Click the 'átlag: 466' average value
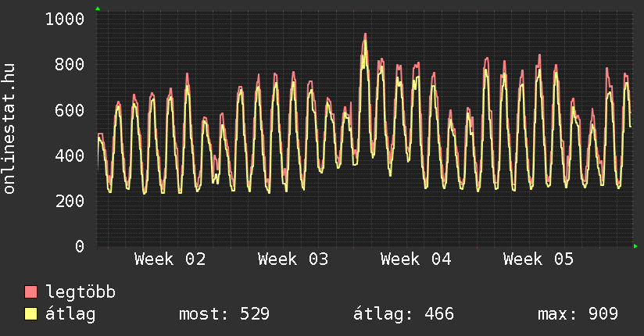 (403, 314)
